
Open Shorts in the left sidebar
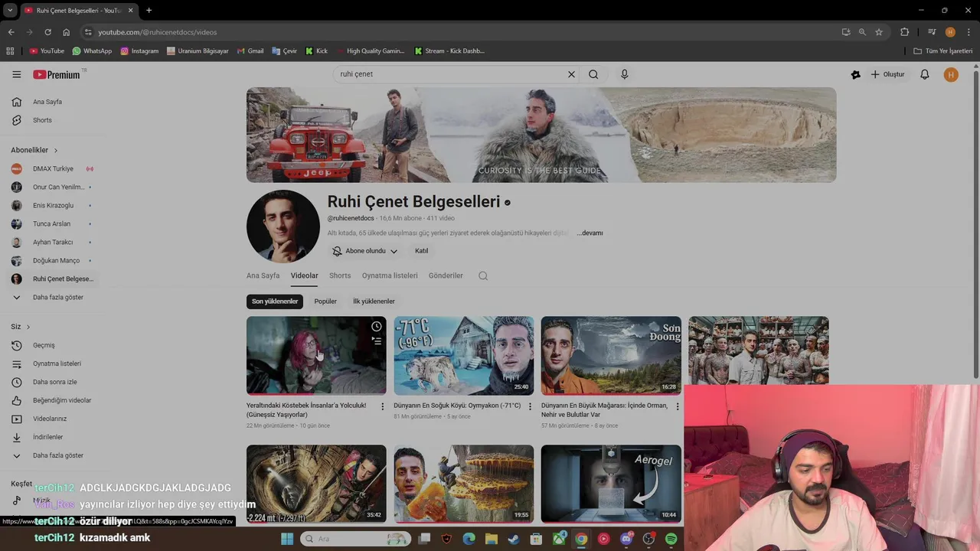(x=42, y=120)
